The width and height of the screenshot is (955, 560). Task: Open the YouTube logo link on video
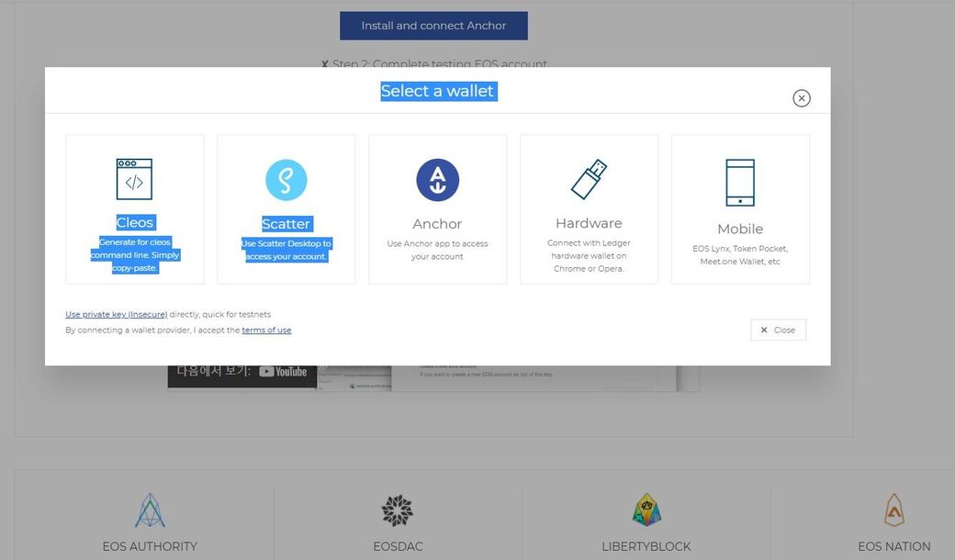[x=283, y=372]
